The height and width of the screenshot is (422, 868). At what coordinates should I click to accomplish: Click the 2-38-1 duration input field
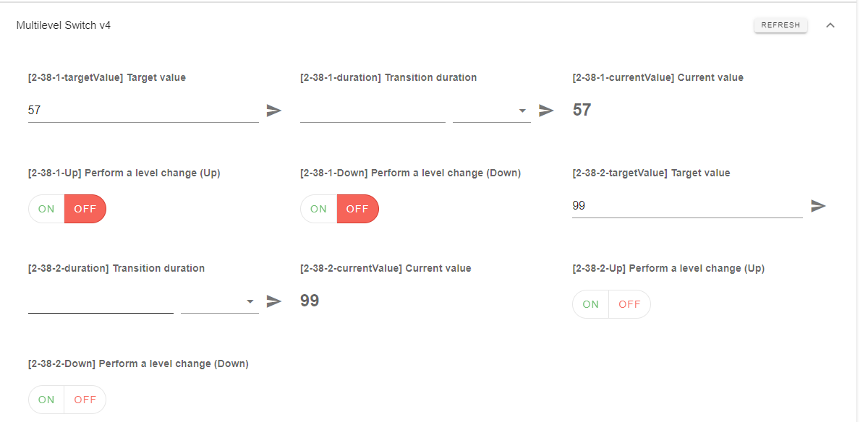click(x=372, y=111)
